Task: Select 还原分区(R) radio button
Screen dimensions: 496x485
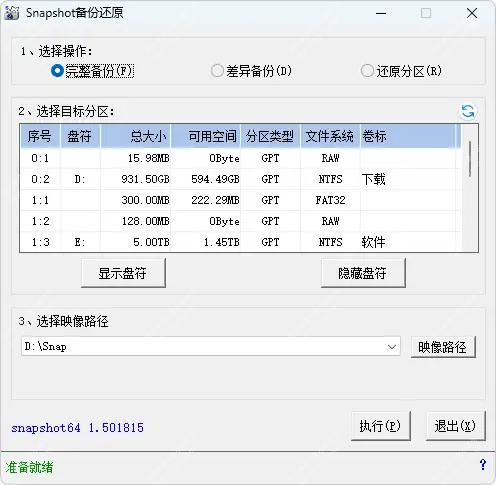Action: [x=401, y=71]
